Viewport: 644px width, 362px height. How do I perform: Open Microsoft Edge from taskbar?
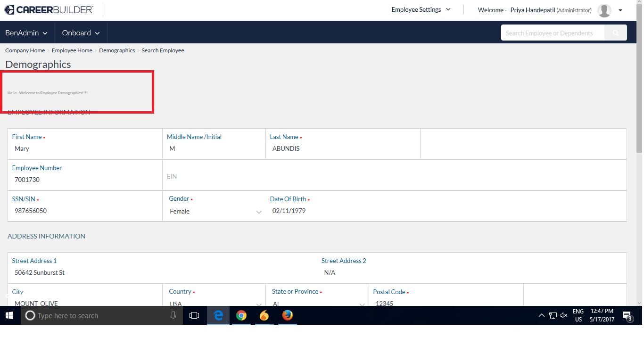pos(218,316)
